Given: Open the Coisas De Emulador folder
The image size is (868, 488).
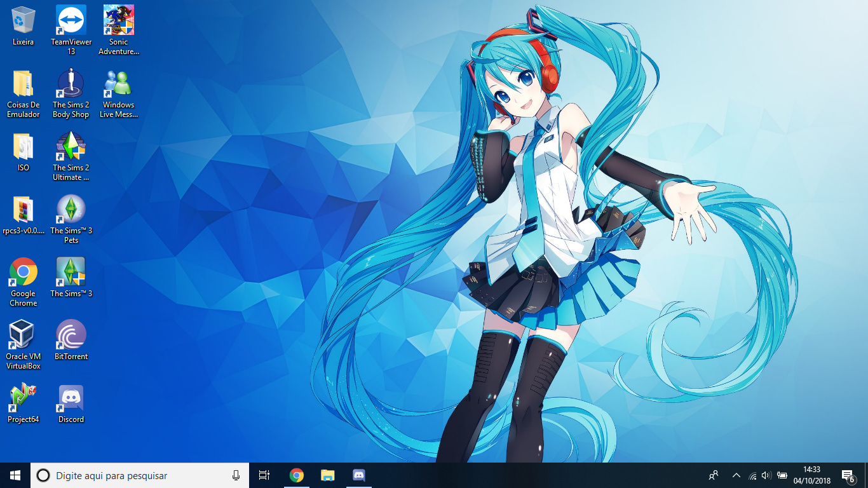Looking at the screenshot, I should point(24,94).
